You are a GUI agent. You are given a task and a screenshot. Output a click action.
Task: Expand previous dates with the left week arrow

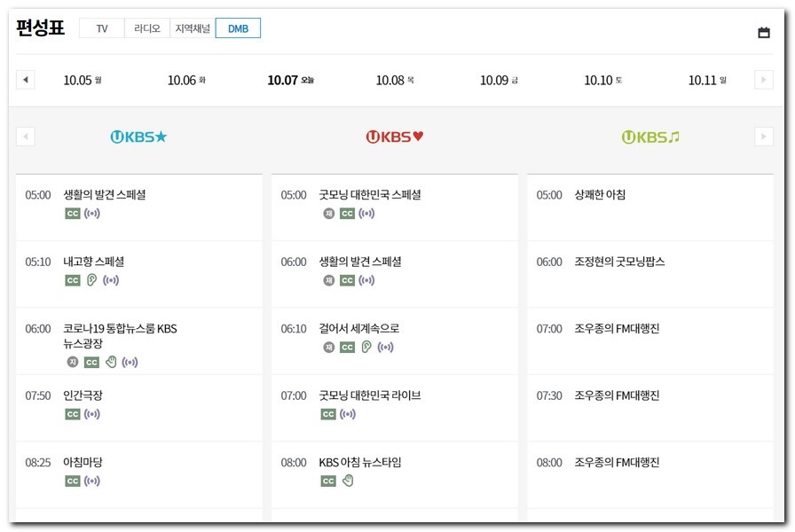pos(26,78)
